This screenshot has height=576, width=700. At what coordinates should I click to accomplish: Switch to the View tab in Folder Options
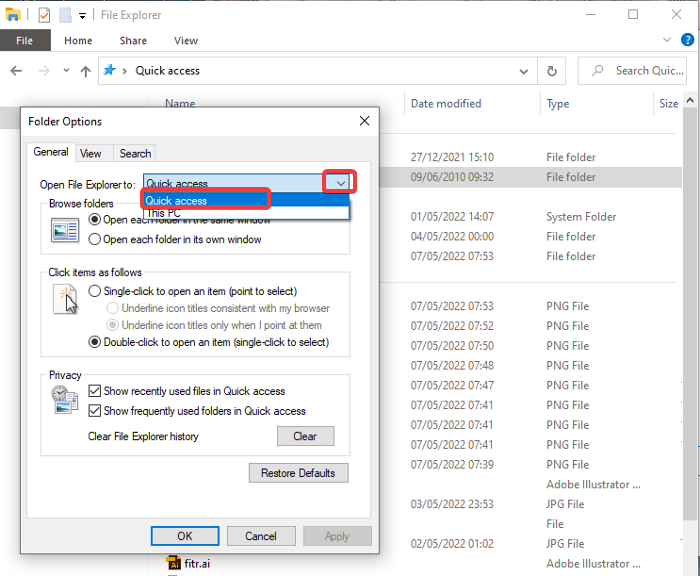pos(91,153)
